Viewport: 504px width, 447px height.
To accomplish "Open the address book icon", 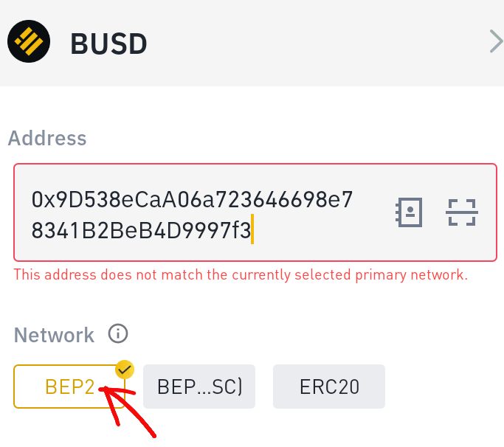I will [x=409, y=212].
